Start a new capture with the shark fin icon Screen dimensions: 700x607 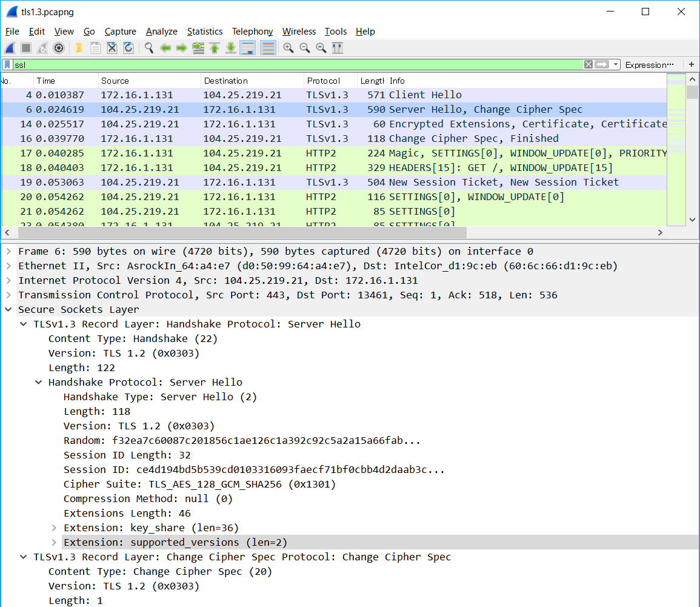(9, 48)
